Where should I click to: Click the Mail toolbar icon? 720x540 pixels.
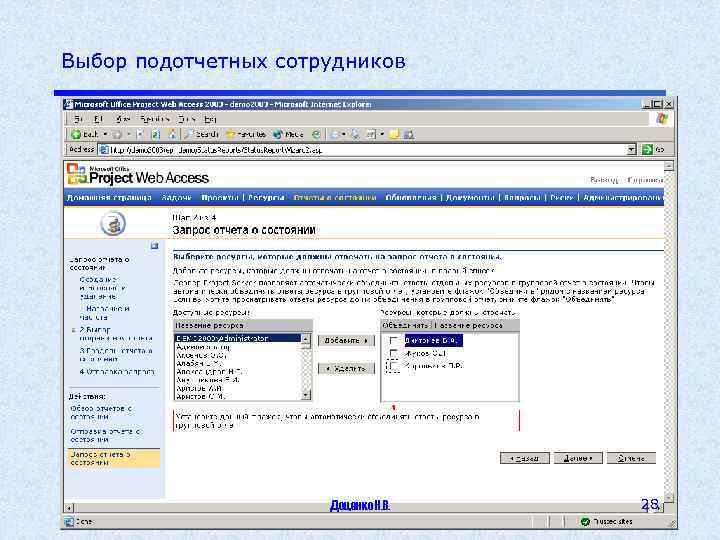pos(336,134)
